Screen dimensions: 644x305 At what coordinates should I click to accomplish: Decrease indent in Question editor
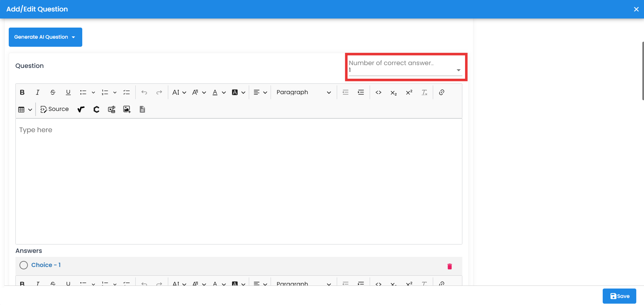(346, 92)
